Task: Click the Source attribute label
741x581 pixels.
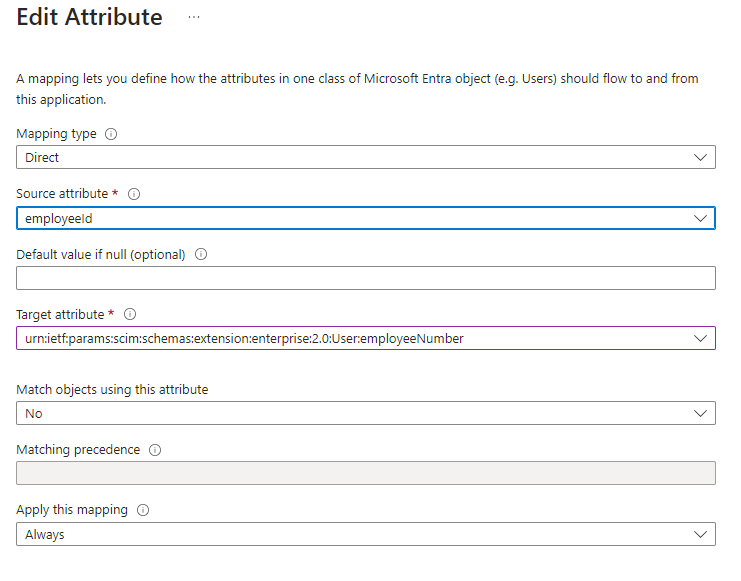Action: (62, 194)
